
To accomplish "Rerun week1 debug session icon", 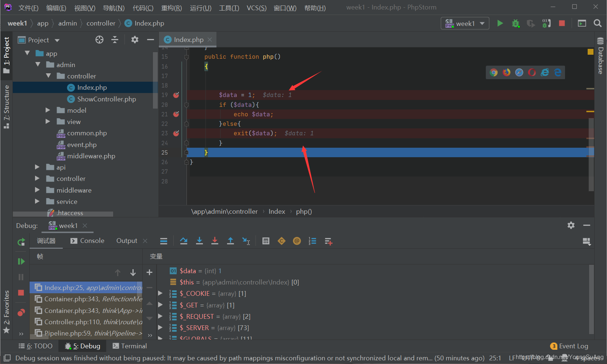I will [x=21, y=241].
